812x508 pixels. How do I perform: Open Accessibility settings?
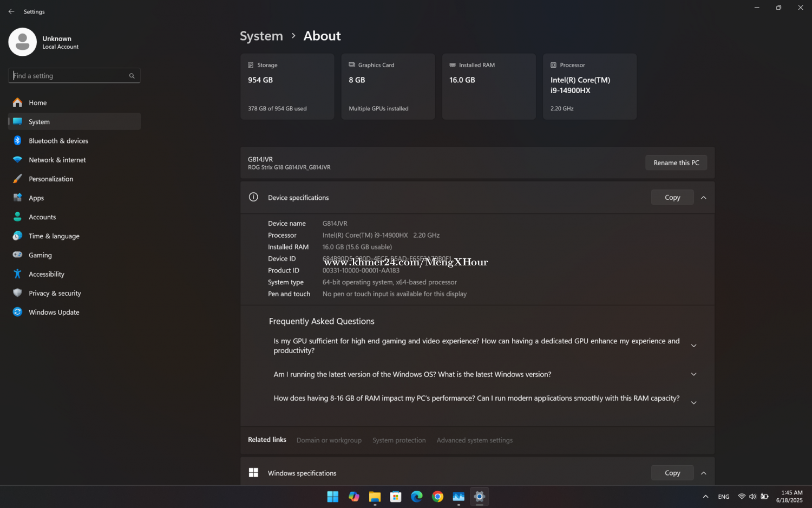[74, 274]
